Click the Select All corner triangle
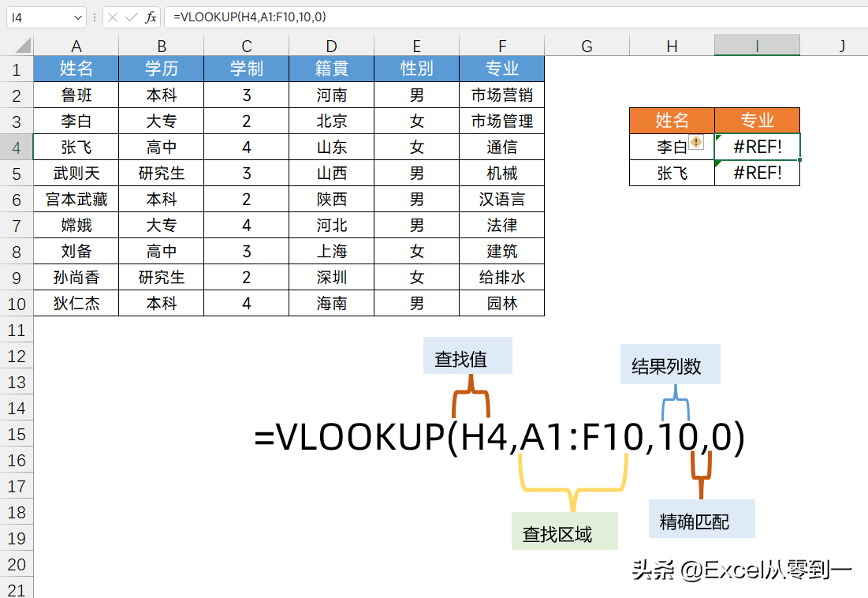 point(23,46)
